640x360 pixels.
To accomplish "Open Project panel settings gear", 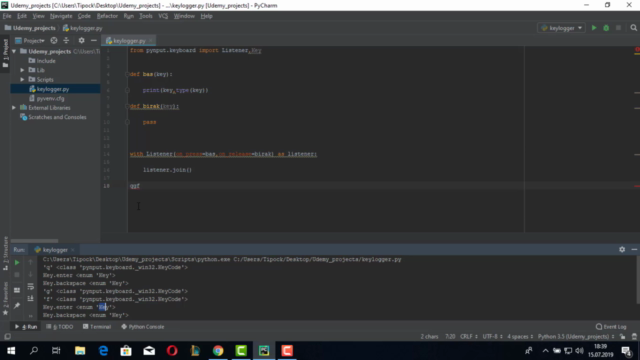I will point(81,40).
